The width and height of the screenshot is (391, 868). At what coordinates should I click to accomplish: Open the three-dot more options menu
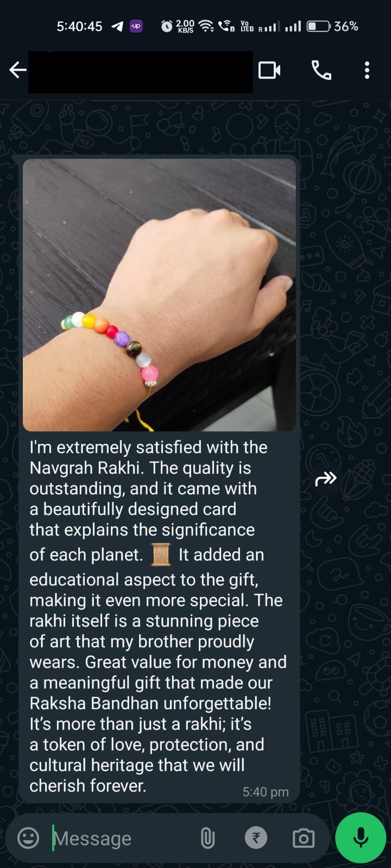click(x=367, y=70)
